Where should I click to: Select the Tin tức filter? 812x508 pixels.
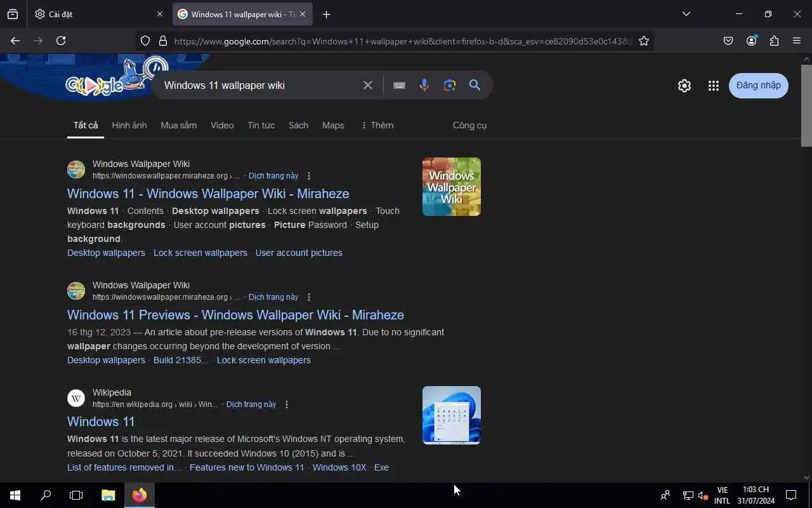tap(261, 125)
